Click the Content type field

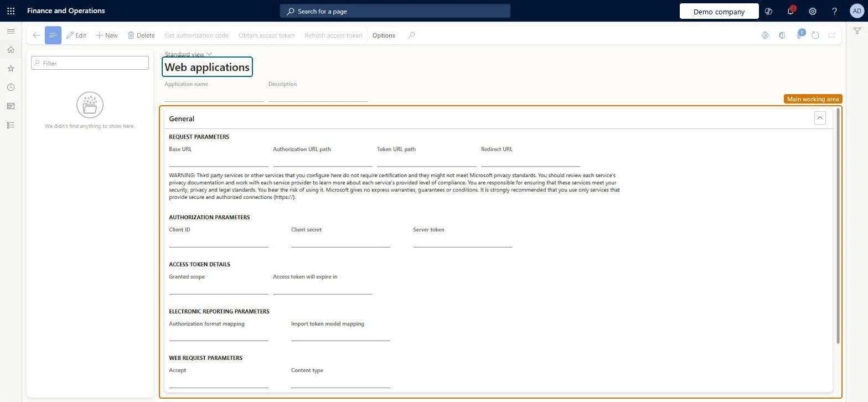click(341, 382)
